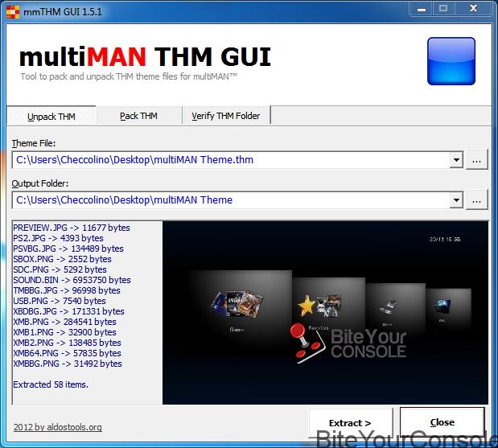Select the SOUND.BIN -> 6953750 bytes line
Screen dimensions: 498x448
(72, 280)
